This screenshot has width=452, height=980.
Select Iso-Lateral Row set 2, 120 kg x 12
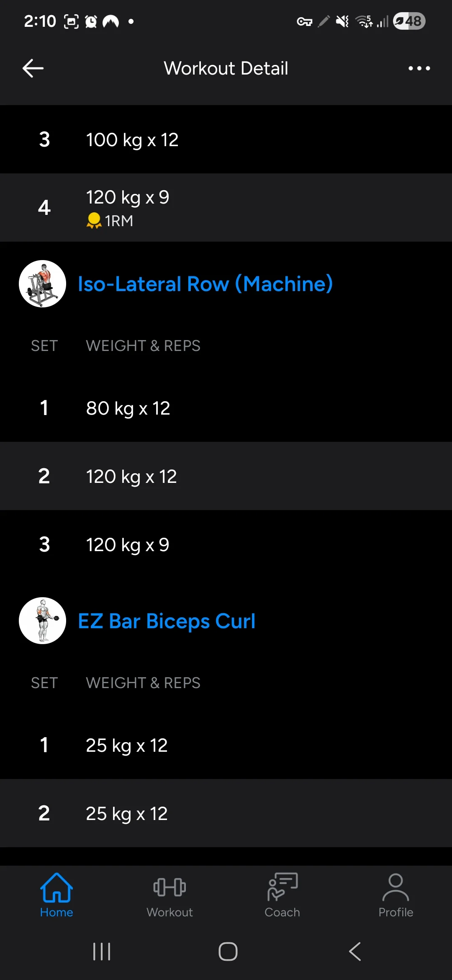(x=226, y=476)
